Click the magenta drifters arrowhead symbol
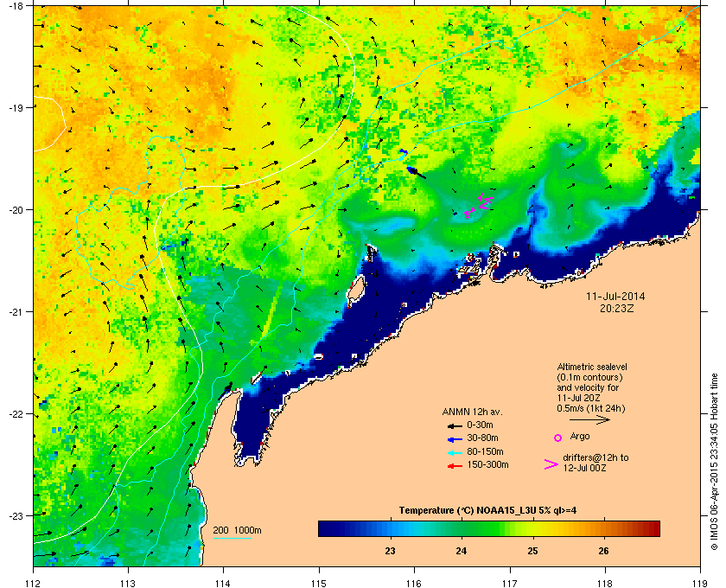The width and height of the screenshot is (726, 588). [x=551, y=464]
